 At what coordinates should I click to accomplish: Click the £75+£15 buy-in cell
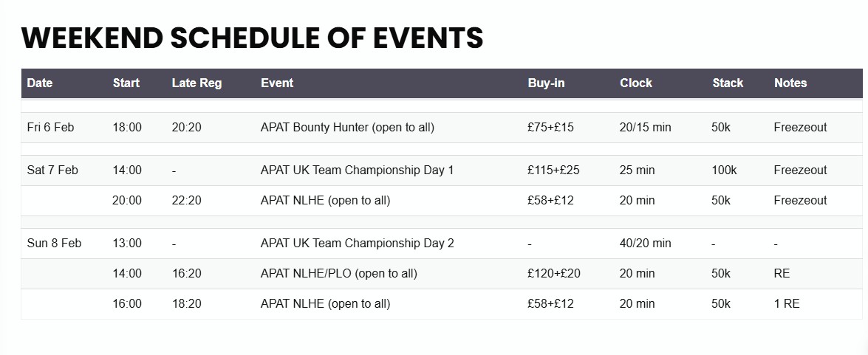(550, 128)
